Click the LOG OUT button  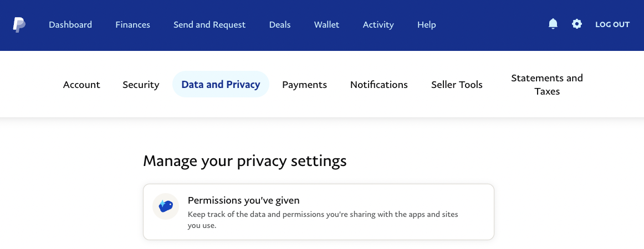(x=612, y=24)
